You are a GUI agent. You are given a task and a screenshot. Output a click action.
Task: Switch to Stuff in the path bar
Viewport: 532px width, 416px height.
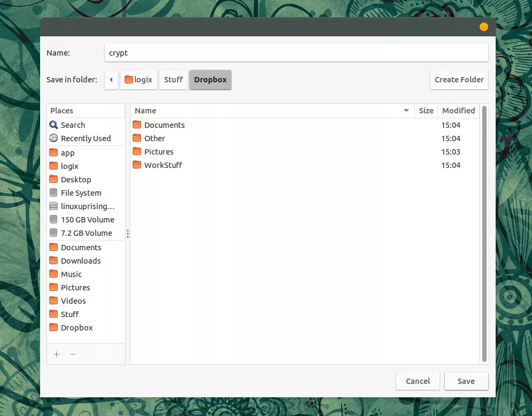(x=173, y=80)
